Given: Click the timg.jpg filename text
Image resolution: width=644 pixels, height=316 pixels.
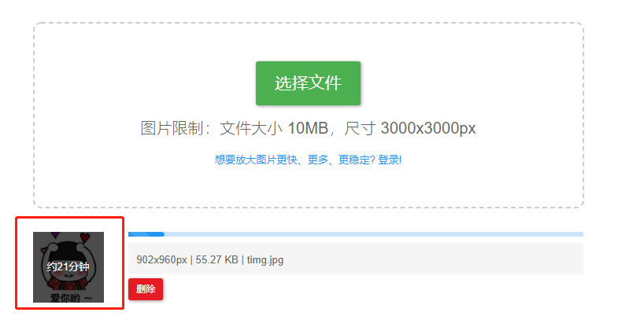Looking at the screenshot, I should (265, 260).
